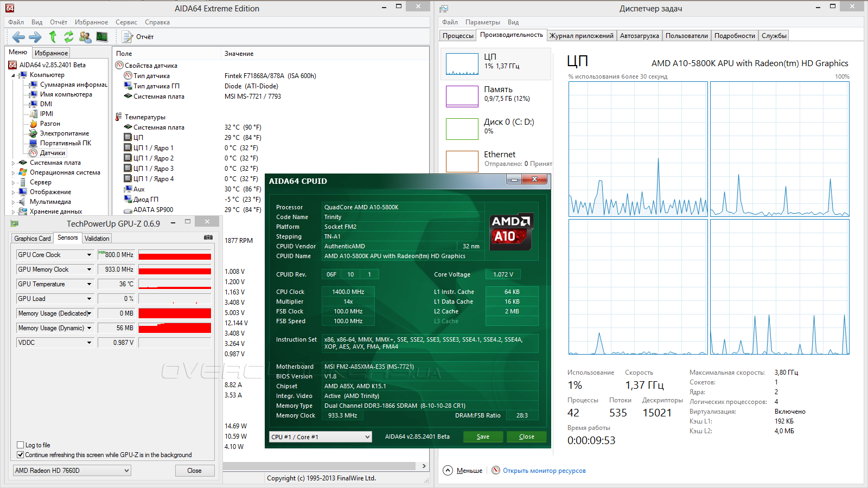The width and height of the screenshot is (868, 488).
Task: Toggle Continue refreshing in background checkbox
Action: [21, 455]
